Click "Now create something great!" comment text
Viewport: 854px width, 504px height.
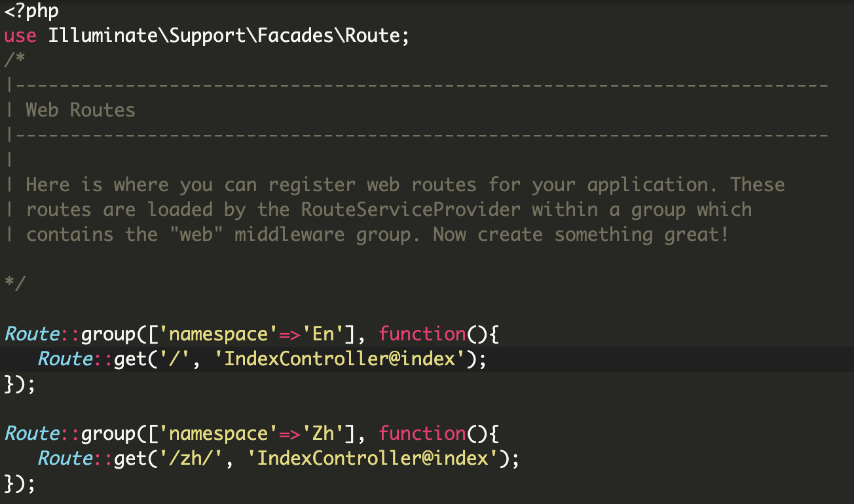coord(581,234)
